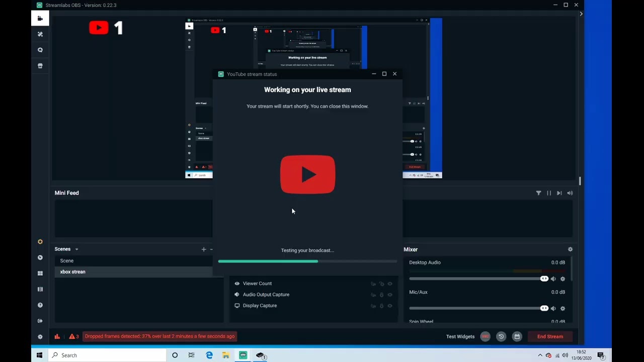Image resolution: width=644 pixels, height=362 pixels.
Task: Open the Desktop Audio source settings gear
Action: pyautogui.click(x=562, y=279)
